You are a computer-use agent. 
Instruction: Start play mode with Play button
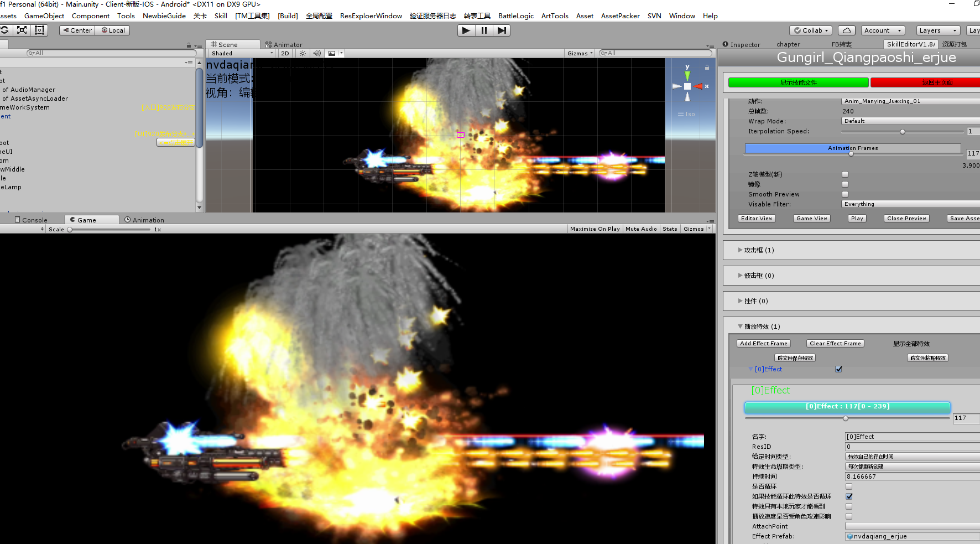point(466,30)
